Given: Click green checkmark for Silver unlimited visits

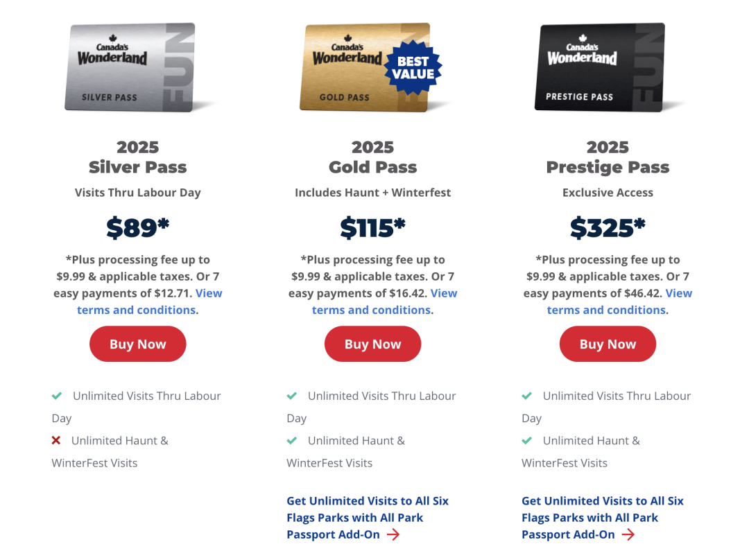Looking at the screenshot, I should 57,396.
